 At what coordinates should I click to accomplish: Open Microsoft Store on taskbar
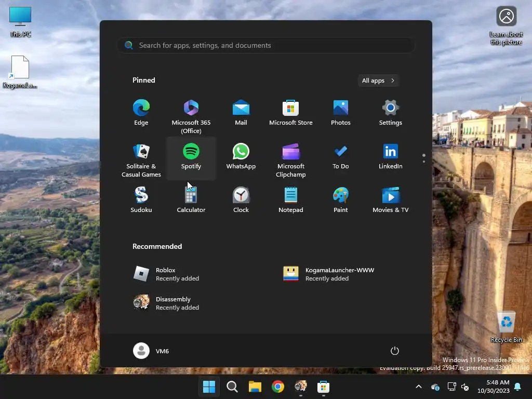click(323, 387)
